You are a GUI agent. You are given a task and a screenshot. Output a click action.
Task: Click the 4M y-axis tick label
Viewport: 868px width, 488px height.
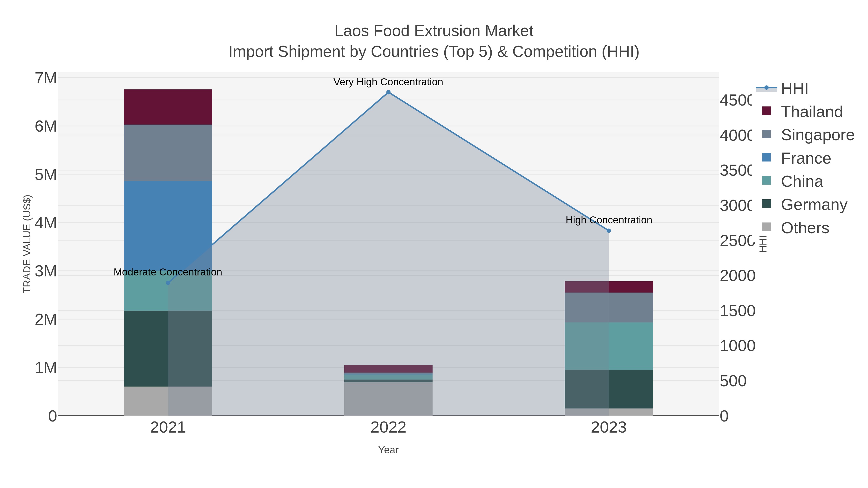click(x=46, y=223)
